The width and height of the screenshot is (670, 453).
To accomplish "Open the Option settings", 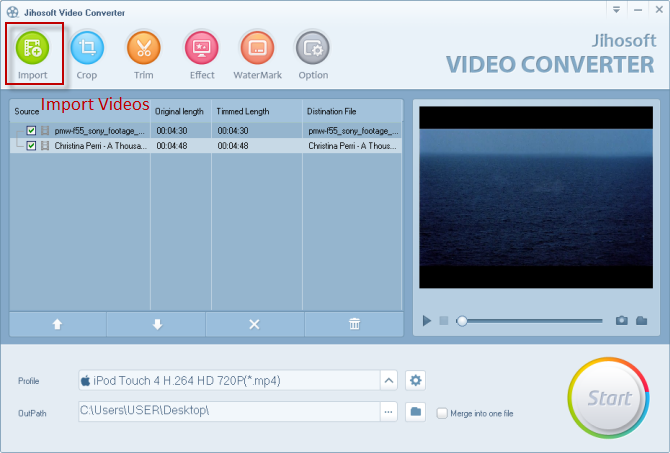I will 312,47.
